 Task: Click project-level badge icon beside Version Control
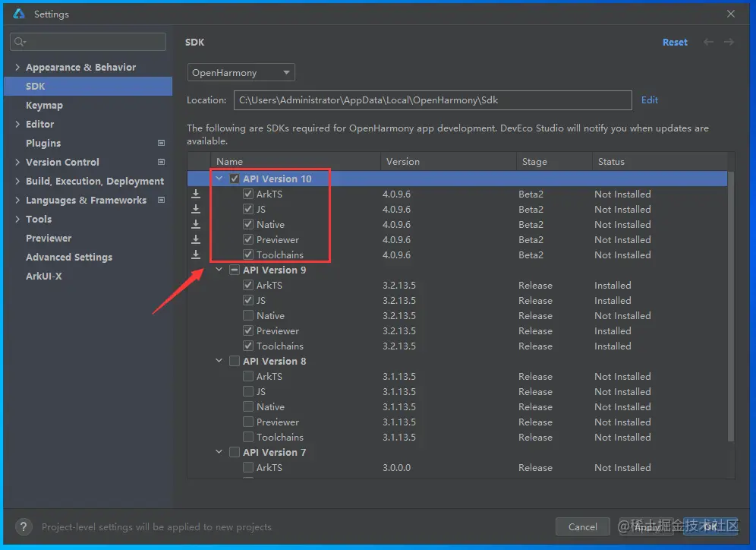[x=162, y=162]
